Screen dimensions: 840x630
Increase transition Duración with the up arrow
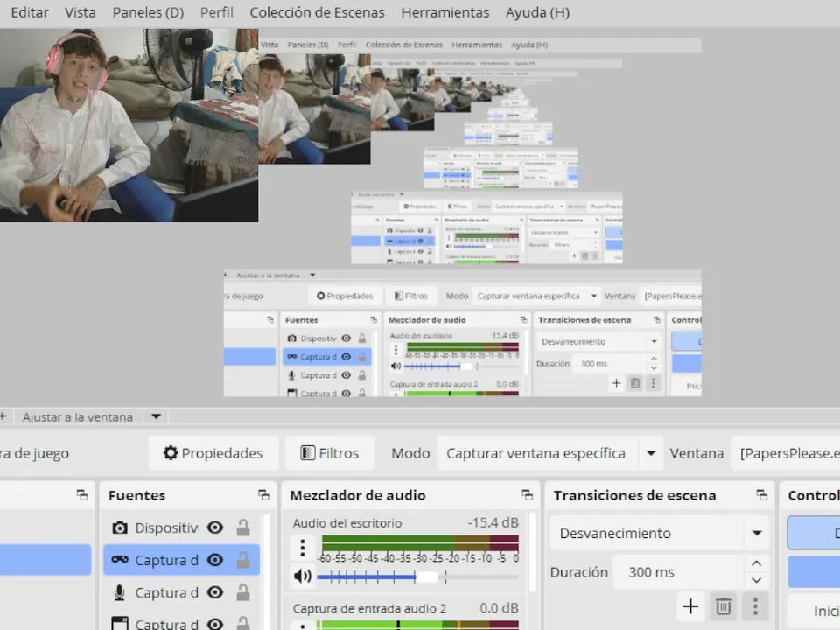756,563
